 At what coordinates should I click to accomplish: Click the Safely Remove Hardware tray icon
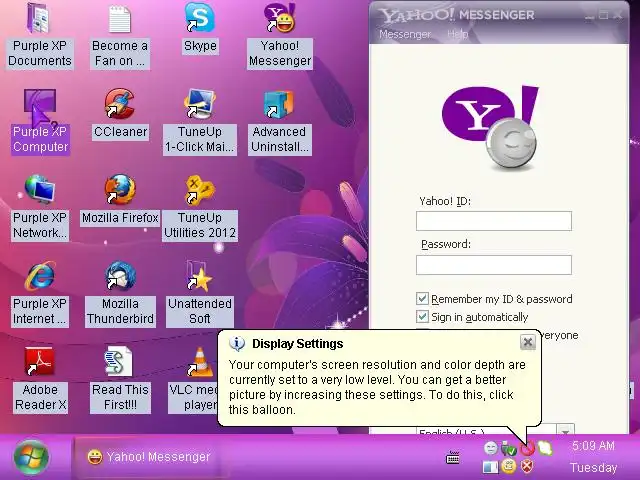tap(509, 449)
